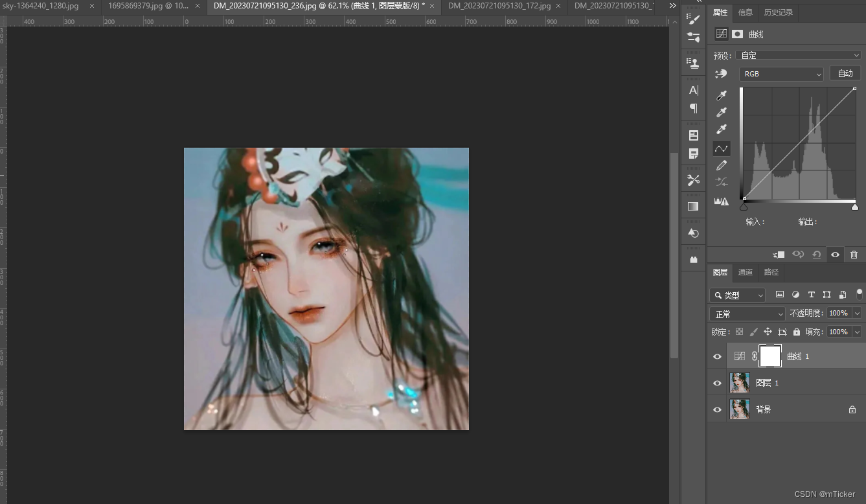Click the mask link icon on Curves 1

coord(755,356)
